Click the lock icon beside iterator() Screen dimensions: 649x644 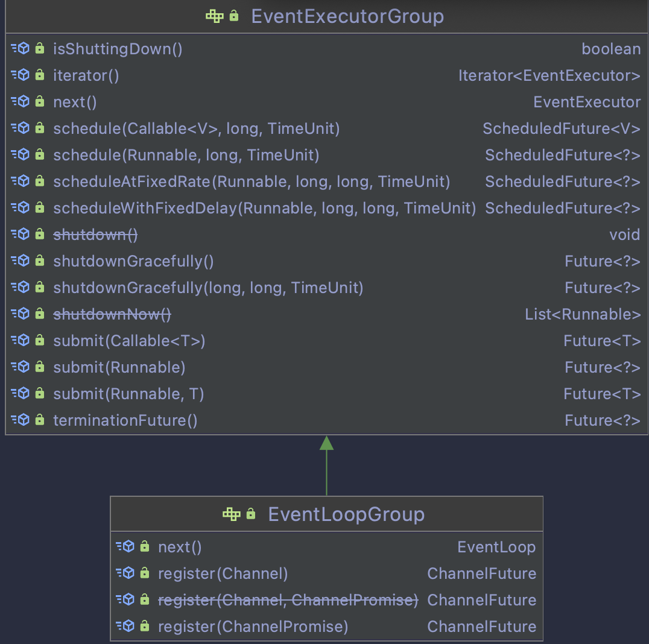(40, 75)
